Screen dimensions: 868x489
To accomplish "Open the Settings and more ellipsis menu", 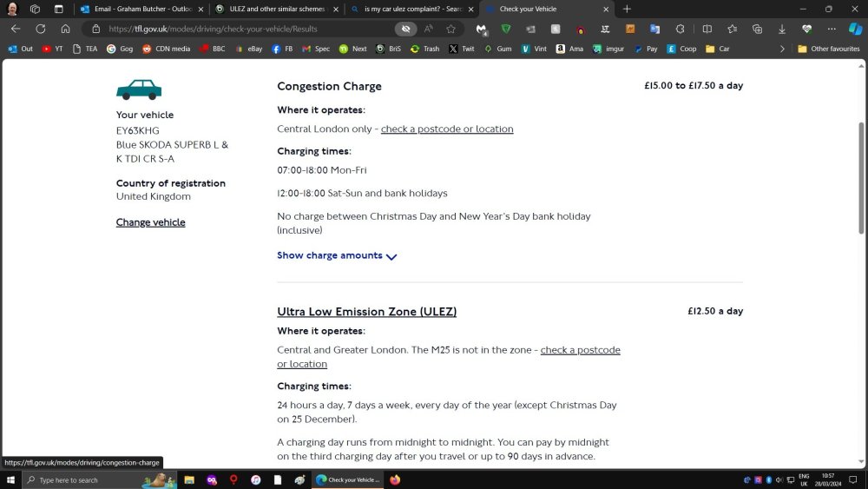I will point(832,29).
